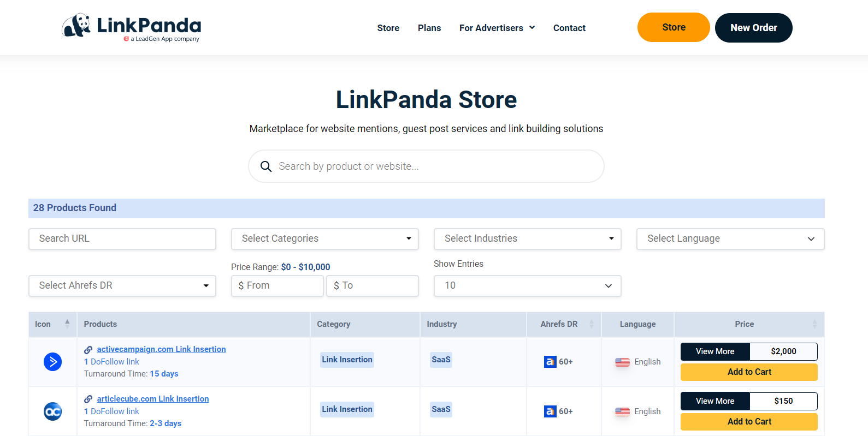
Task: Open activecampaign.com Link Insertion link
Action: click(161, 349)
